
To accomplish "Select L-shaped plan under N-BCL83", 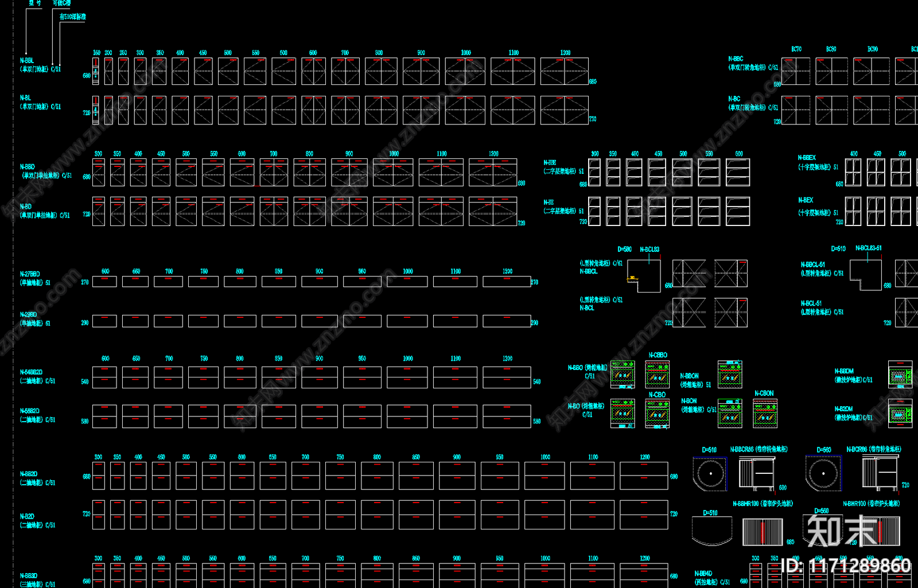I will (x=644, y=276).
